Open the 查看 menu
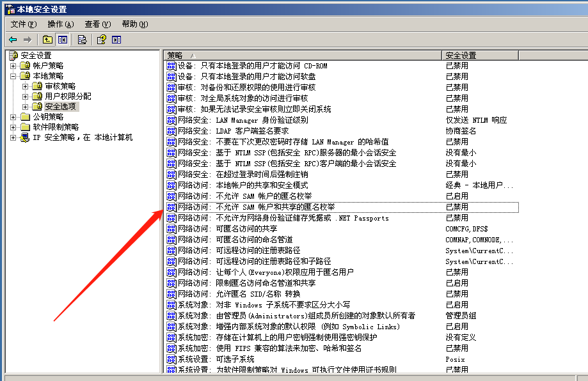 click(93, 24)
